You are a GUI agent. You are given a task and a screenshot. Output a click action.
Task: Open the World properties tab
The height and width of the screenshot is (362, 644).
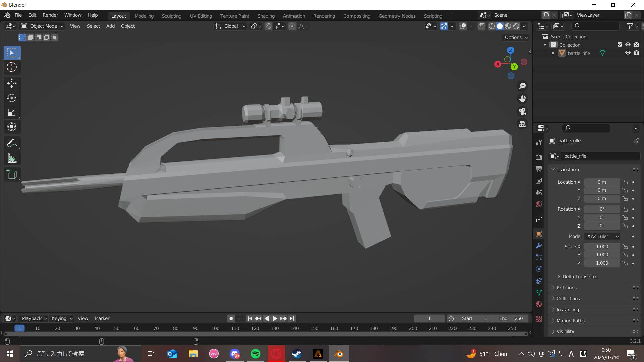[539, 204]
